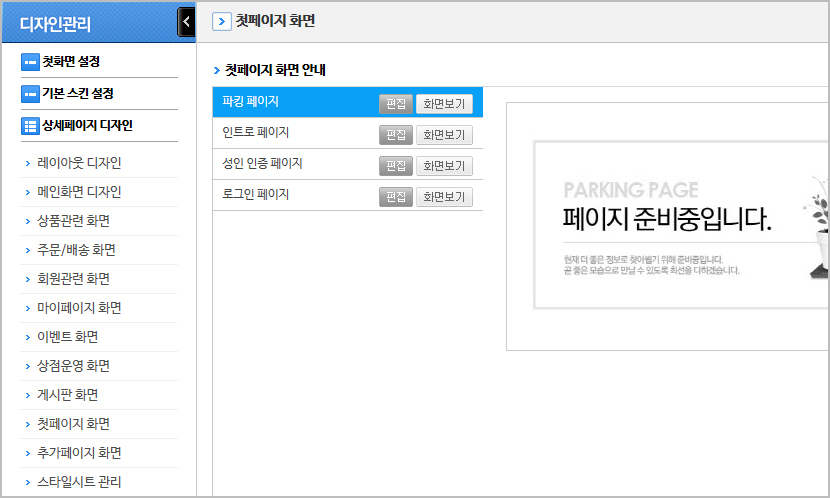The height and width of the screenshot is (498, 830).
Task: Go to 레이아웃 디자인
Action: pyautogui.click(x=79, y=163)
